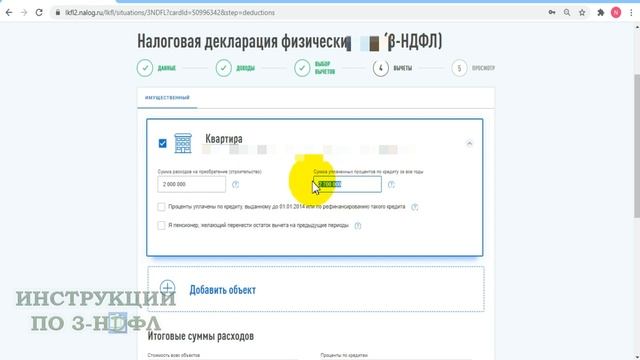This screenshot has height=360, width=640.
Task: Click the Квартира title text
Action: [224, 139]
